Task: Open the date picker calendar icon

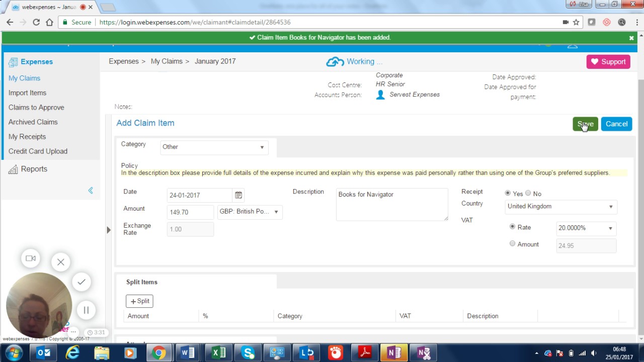Action: pos(238,195)
